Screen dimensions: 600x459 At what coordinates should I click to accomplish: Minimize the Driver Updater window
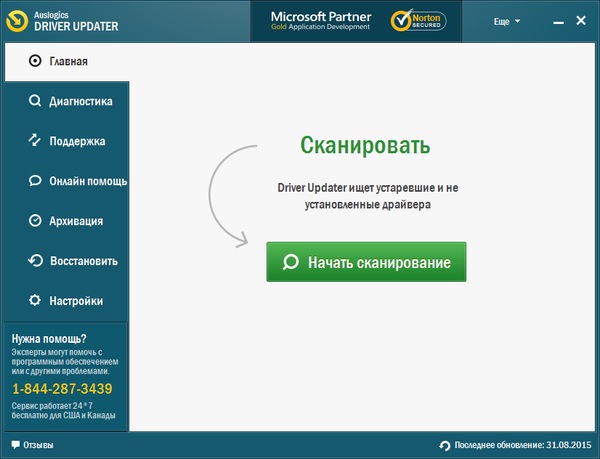[558, 22]
